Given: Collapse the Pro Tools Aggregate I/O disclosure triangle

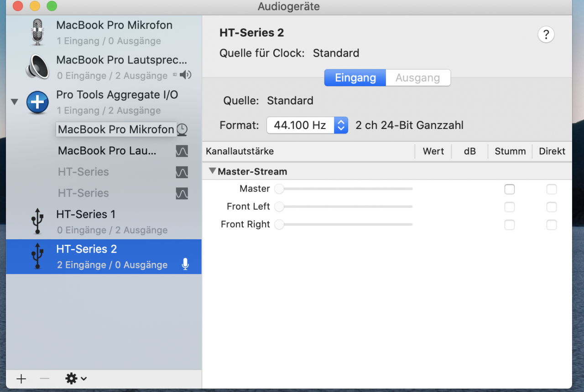Looking at the screenshot, I should pyautogui.click(x=15, y=102).
